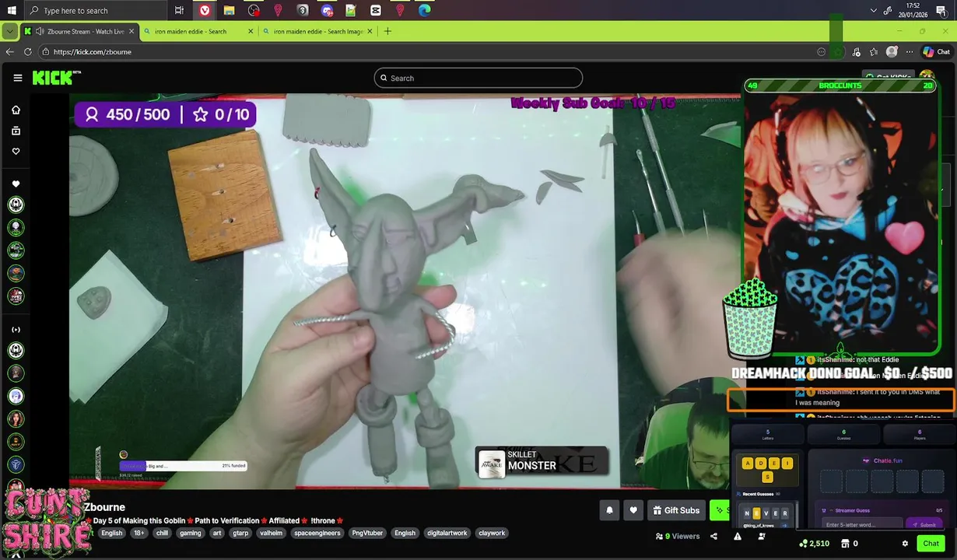
Task: Open browser favorites list icon
Action: [x=874, y=52]
